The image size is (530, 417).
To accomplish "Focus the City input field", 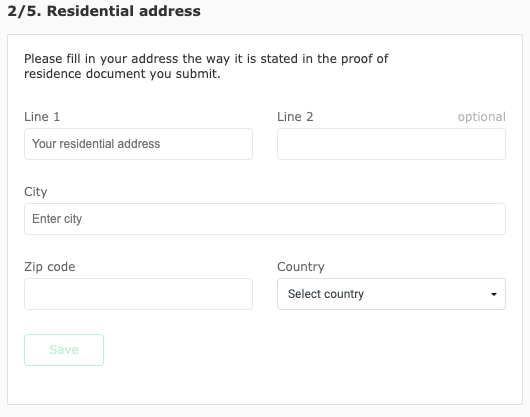I will coord(265,219).
